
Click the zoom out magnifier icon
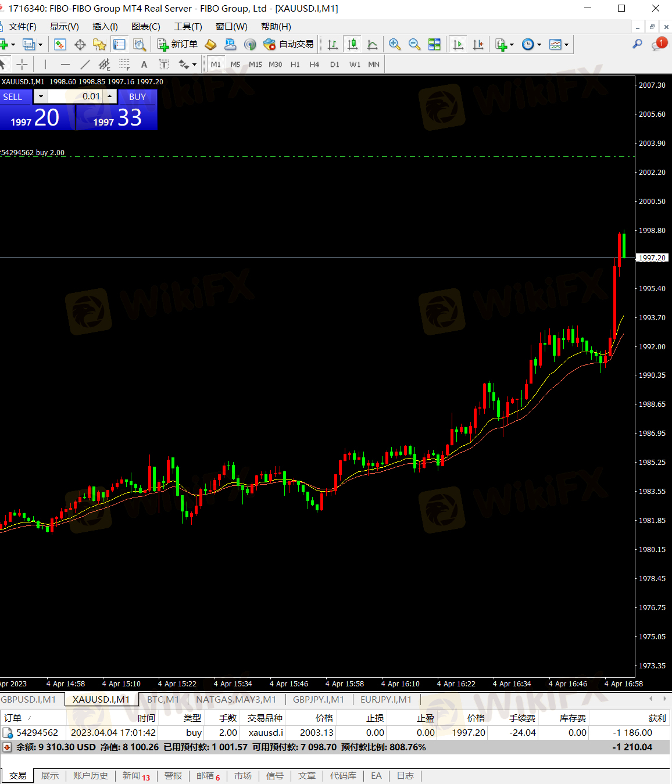(414, 44)
